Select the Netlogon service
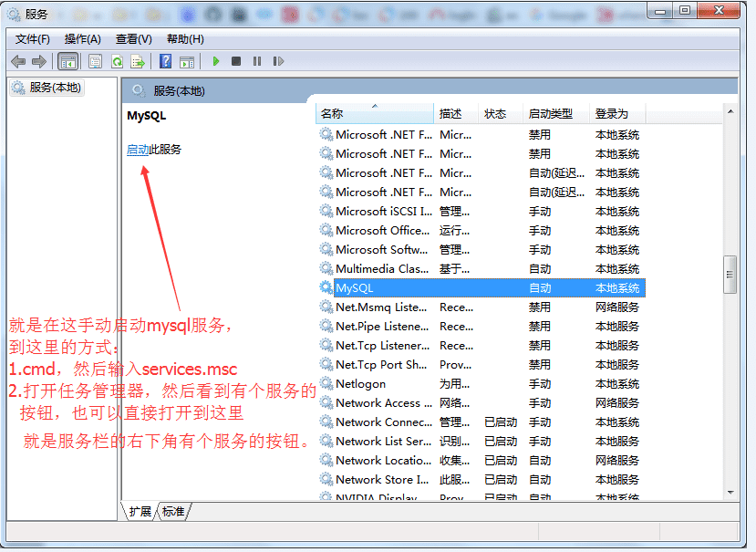Viewport: 756px width, 552px height. [482, 383]
